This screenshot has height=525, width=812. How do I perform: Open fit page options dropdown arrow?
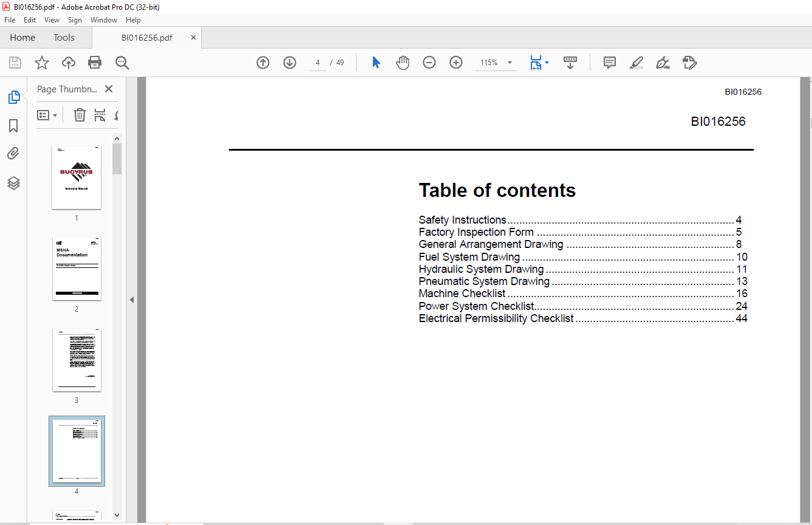[x=547, y=63]
